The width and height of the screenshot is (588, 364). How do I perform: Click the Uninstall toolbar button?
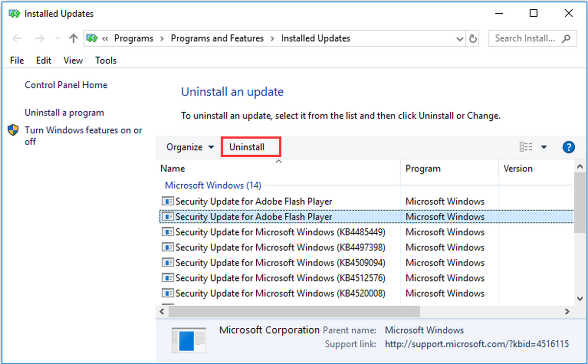247,147
